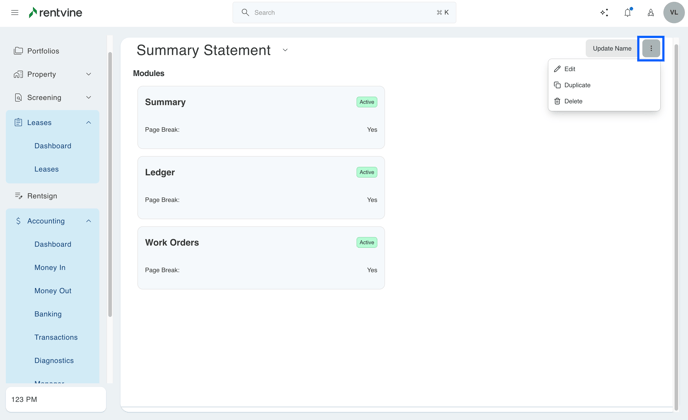Viewport: 688px width, 420px height.
Task: Click the hamburger menu icon
Action: (15, 13)
